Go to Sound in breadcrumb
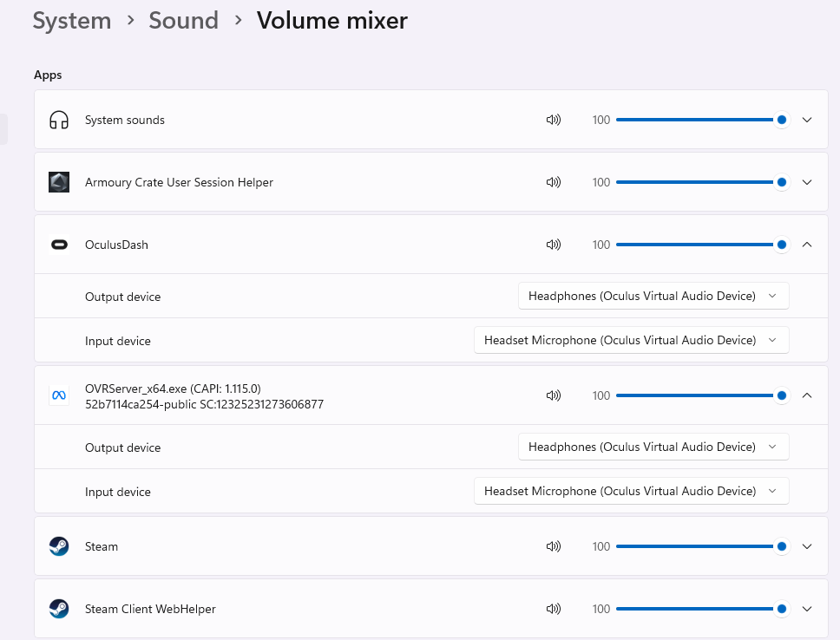This screenshot has height=640, width=840. (x=184, y=21)
